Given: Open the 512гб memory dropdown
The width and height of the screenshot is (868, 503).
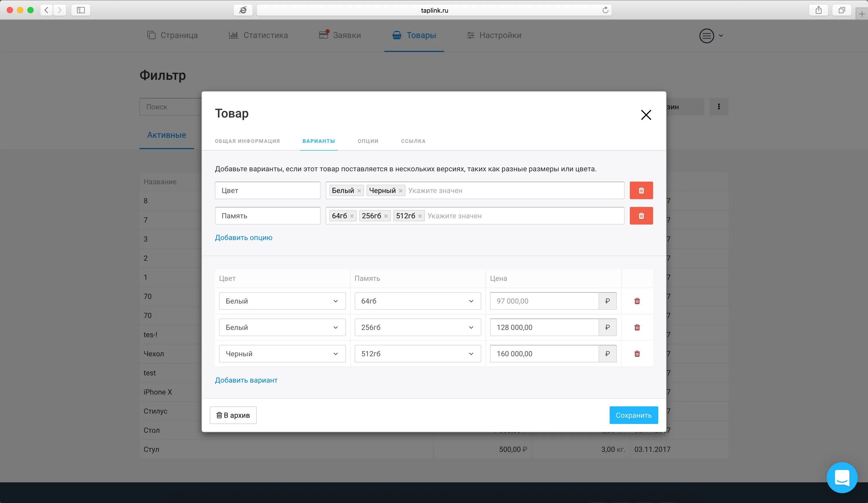Looking at the screenshot, I should click(418, 354).
